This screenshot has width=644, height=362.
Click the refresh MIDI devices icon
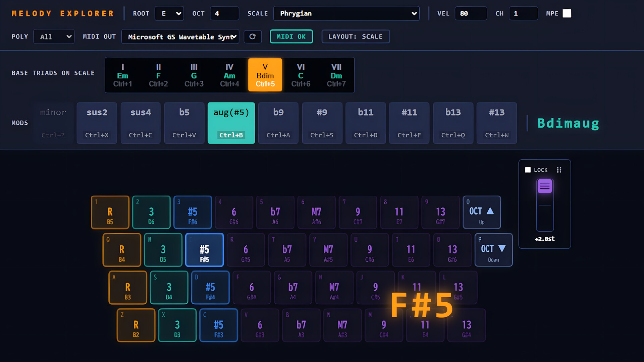pyautogui.click(x=253, y=37)
